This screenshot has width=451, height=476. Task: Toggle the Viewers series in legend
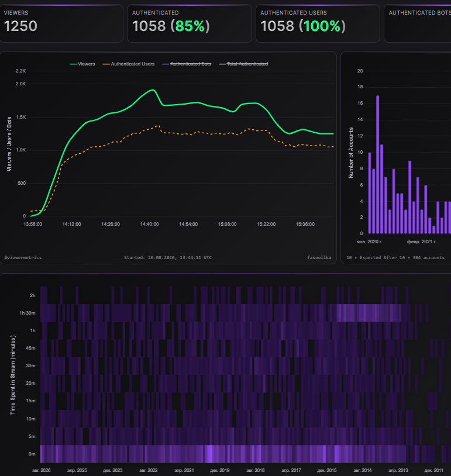(x=82, y=64)
